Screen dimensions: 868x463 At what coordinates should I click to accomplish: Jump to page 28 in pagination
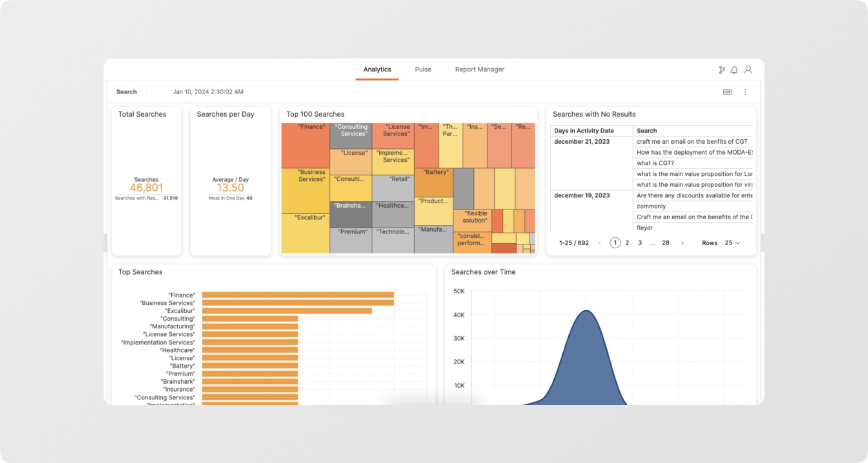click(665, 243)
